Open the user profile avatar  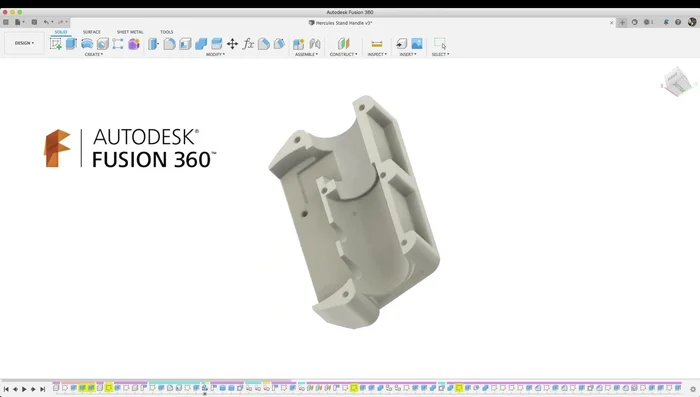[692, 22]
